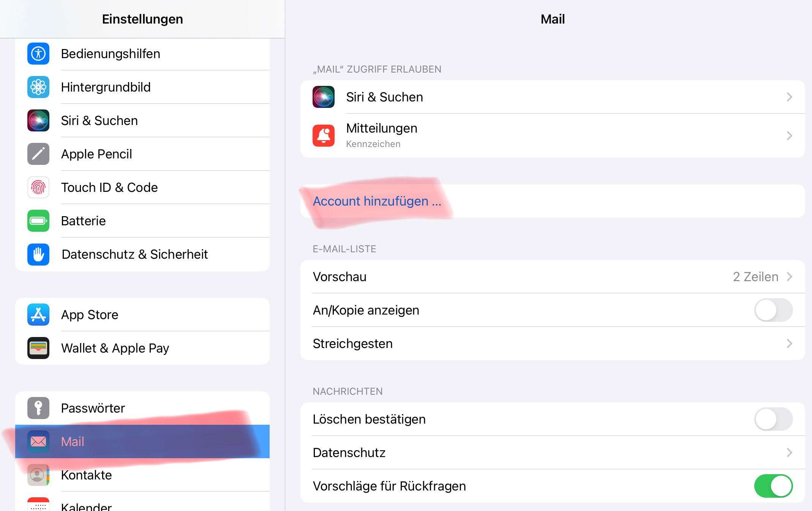Tap the Apple Pencil icon
This screenshot has height=511, width=812.
[38, 154]
